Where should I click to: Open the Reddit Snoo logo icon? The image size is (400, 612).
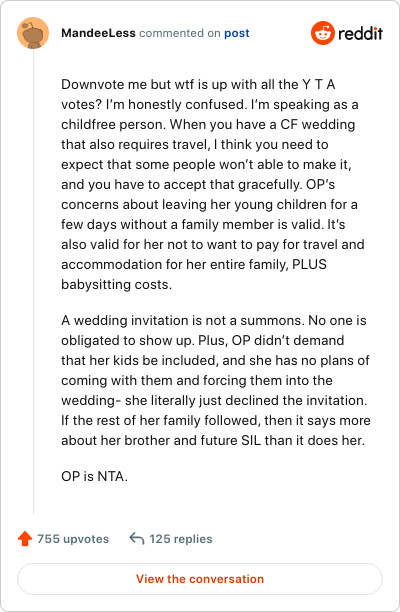[x=323, y=33]
